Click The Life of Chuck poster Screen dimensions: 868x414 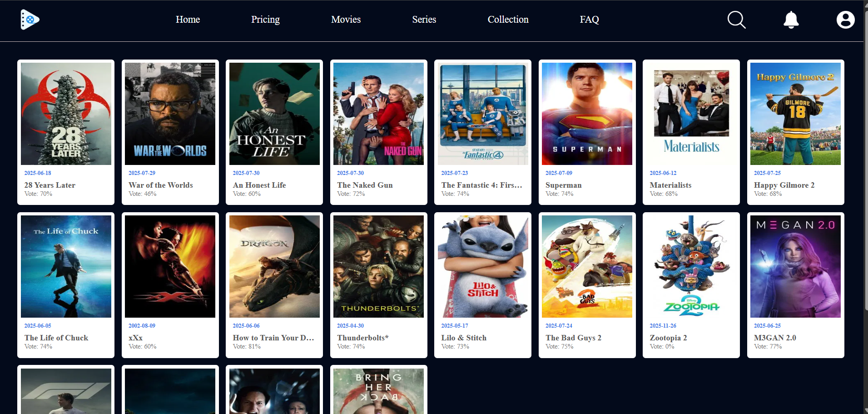click(x=65, y=266)
